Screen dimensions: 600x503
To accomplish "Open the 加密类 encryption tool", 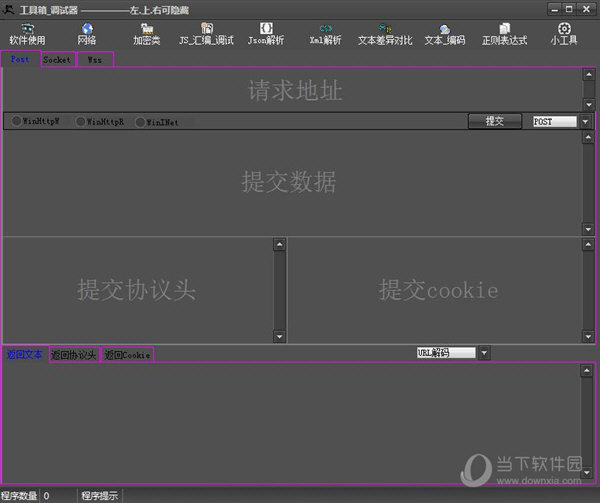I will 147,34.
